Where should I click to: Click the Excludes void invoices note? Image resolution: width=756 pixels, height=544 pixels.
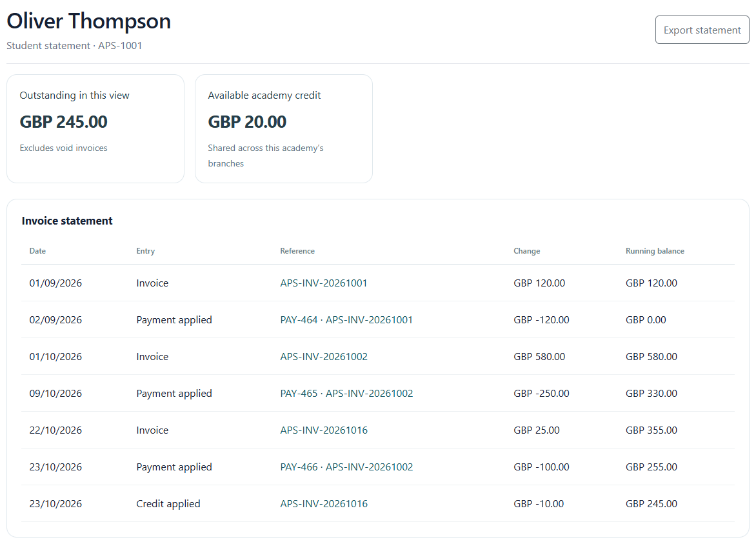(x=64, y=148)
